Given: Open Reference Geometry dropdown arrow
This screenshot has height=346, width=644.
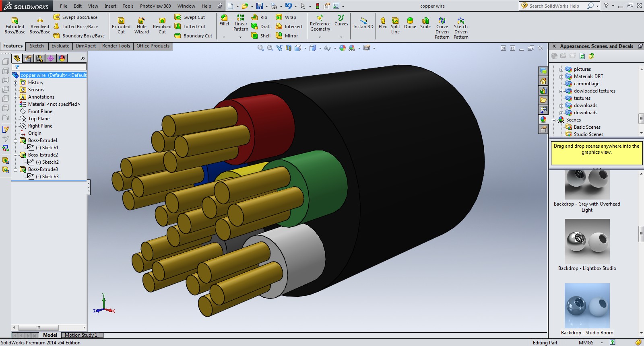Looking at the screenshot, I should 320,37.
